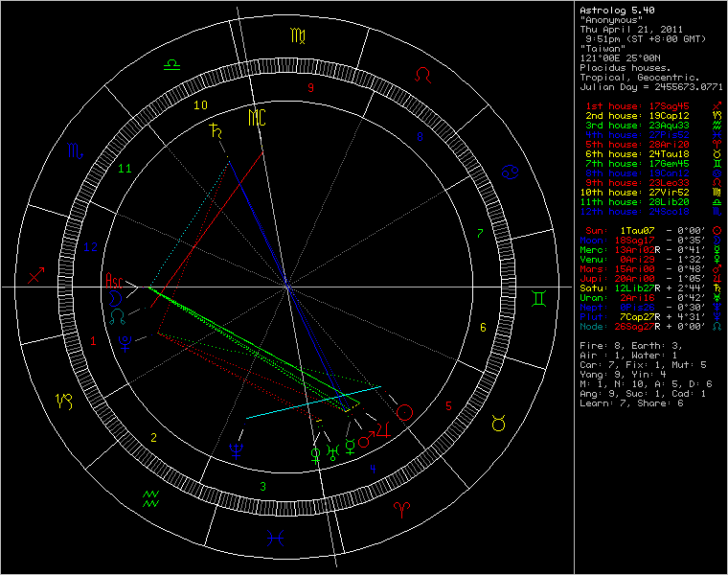Click the yellow Virgo sign on outer ring
Viewport: 728px width, 575px height.
pos(298,36)
